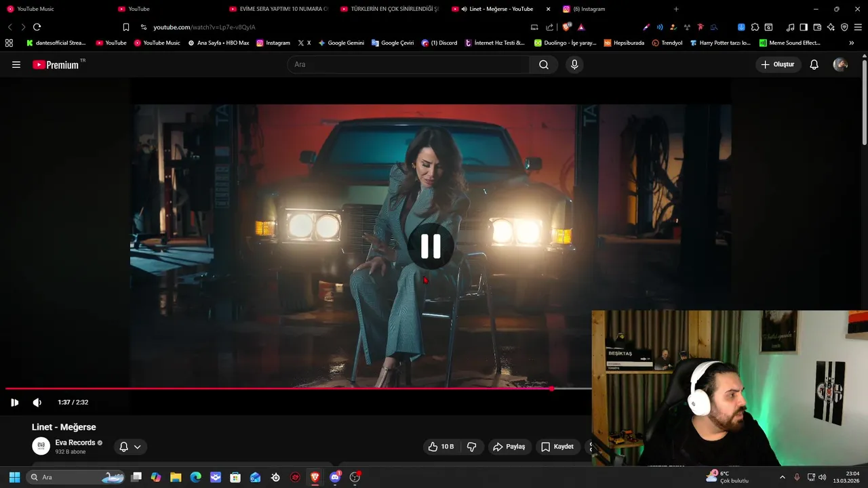868x488 pixels.
Task: Open the browser main menu
Action: pyautogui.click(x=859, y=27)
